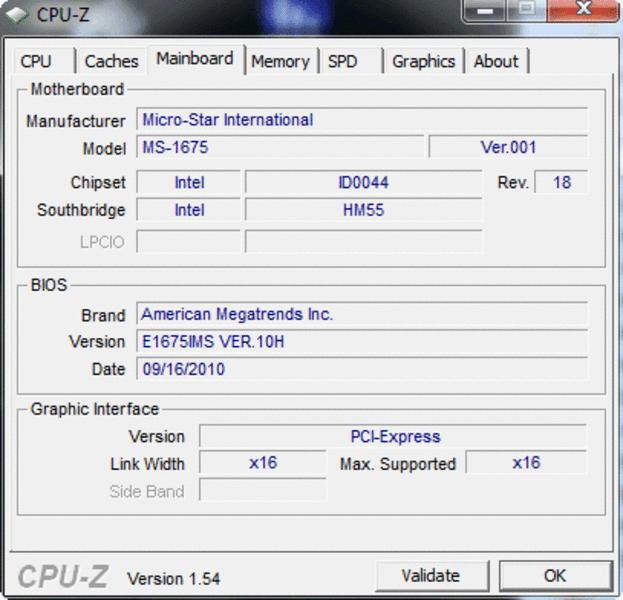The height and width of the screenshot is (600, 623).
Task: Click the BIOS Date 09/16/2010 field
Action: (x=362, y=369)
